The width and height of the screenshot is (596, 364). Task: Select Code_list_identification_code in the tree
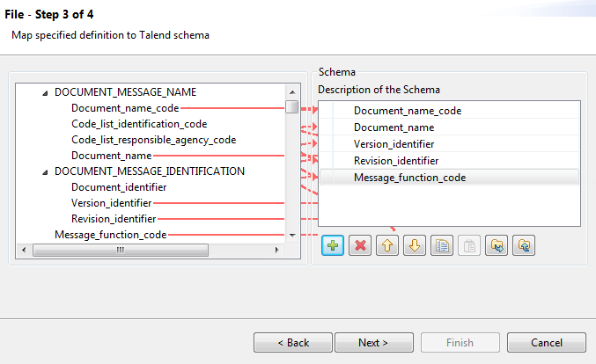[x=139, y=124]
